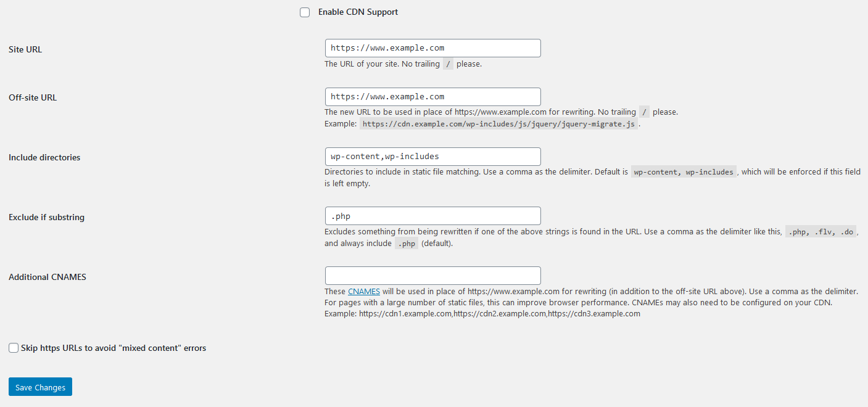Enable Skip https URLs checkbox
The width and height of the screenshot is (868, 407).
pos(14,348)
